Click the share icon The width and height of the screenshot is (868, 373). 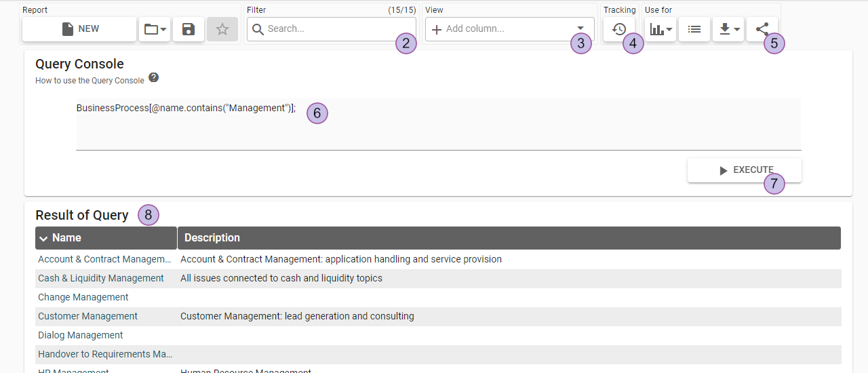coord(762,29)
